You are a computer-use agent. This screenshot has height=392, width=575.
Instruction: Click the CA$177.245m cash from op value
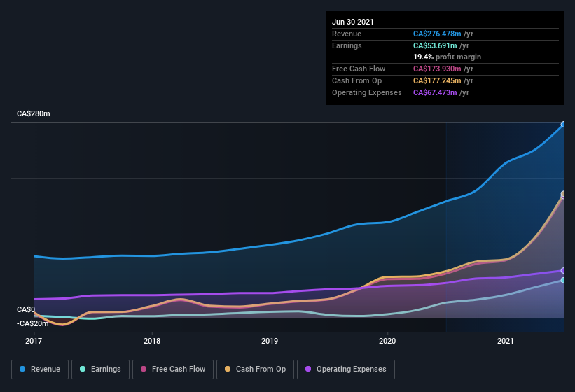click(x=437, y=80)
